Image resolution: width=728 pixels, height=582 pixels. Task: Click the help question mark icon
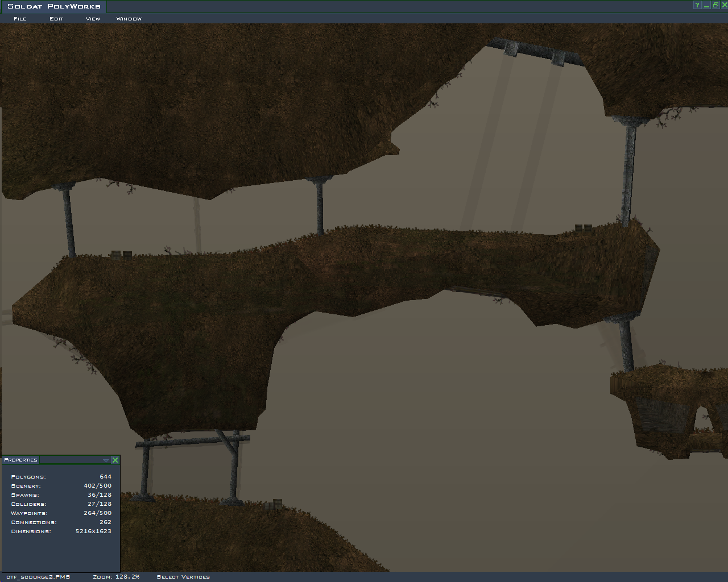(x=697, y=5)
